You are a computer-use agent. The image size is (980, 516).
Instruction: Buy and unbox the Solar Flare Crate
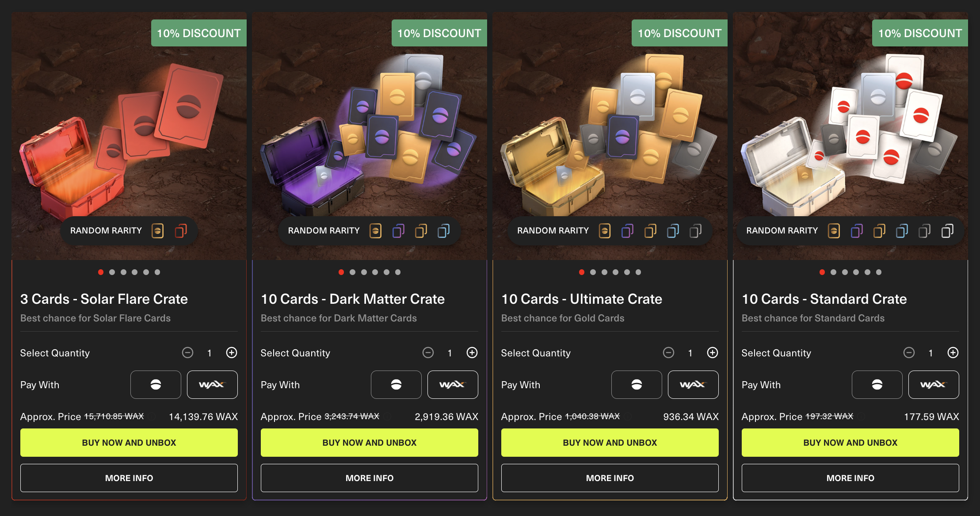click(129, 443)
